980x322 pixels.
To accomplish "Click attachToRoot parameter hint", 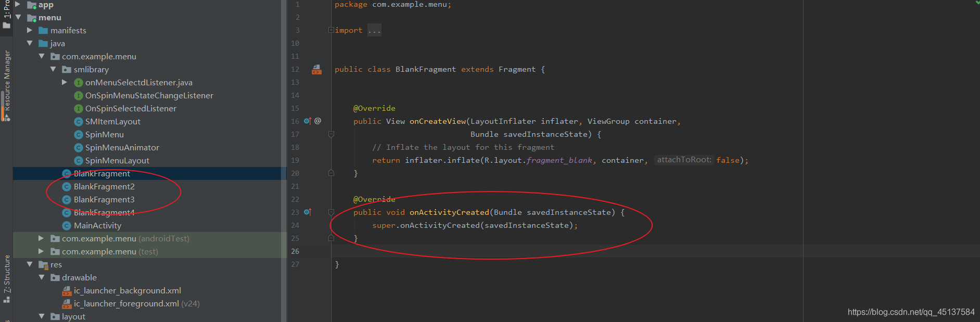I will (x=684, y=160).
